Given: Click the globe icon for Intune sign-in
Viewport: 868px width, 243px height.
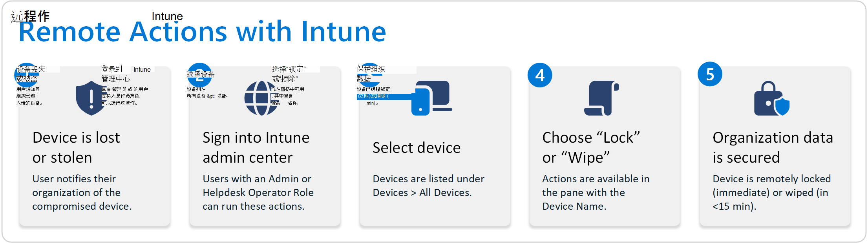Looking at the screenshot, I should click(261, 98).
